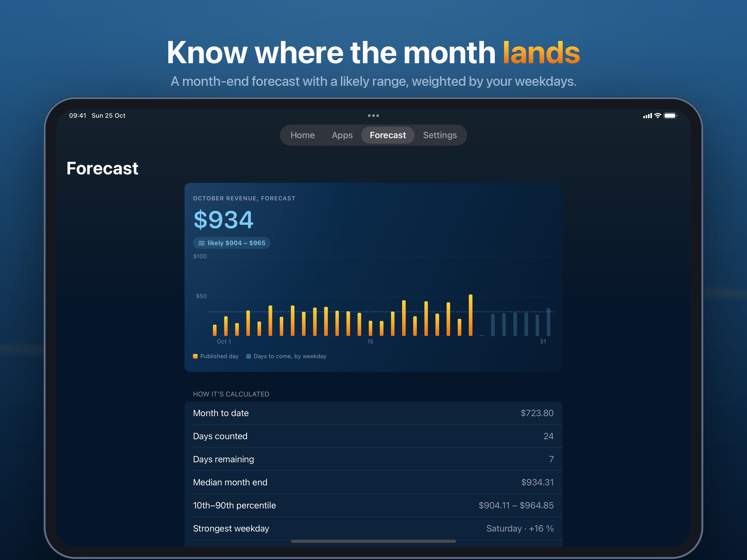Select the '10th–90th percentile' row
Viewport: 747px width, 560px height.
click(373, 505)
